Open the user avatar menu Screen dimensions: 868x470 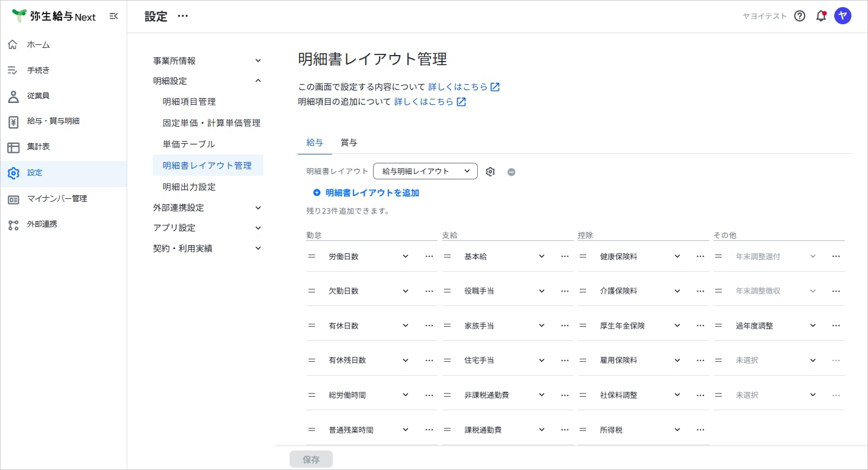(843, 16)
